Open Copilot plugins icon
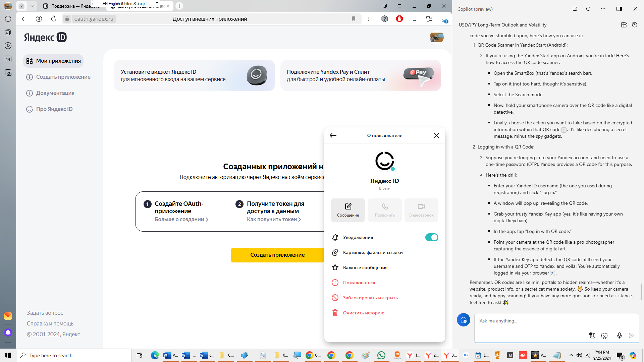This screenshot has width=644, height=362. 624,25
